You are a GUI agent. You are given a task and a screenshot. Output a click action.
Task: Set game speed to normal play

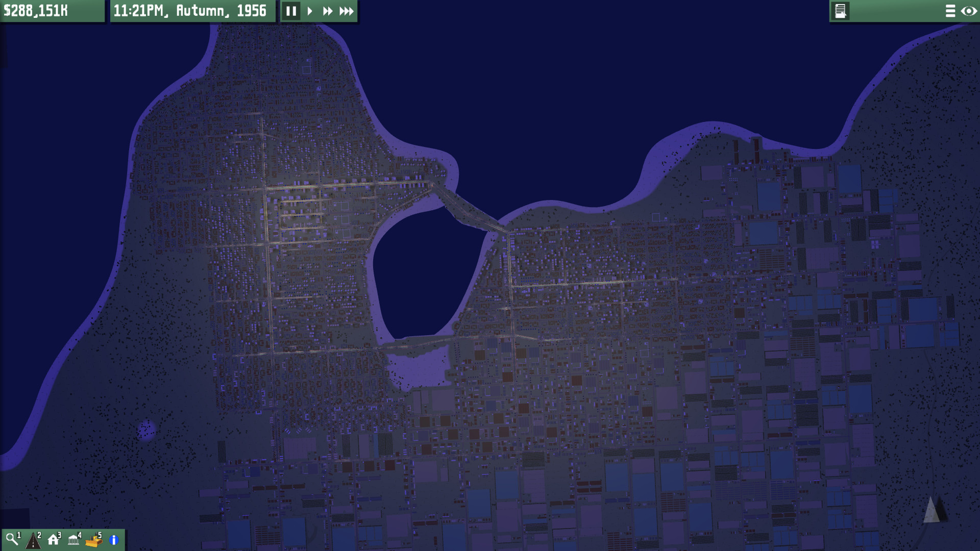click(310, 11)
